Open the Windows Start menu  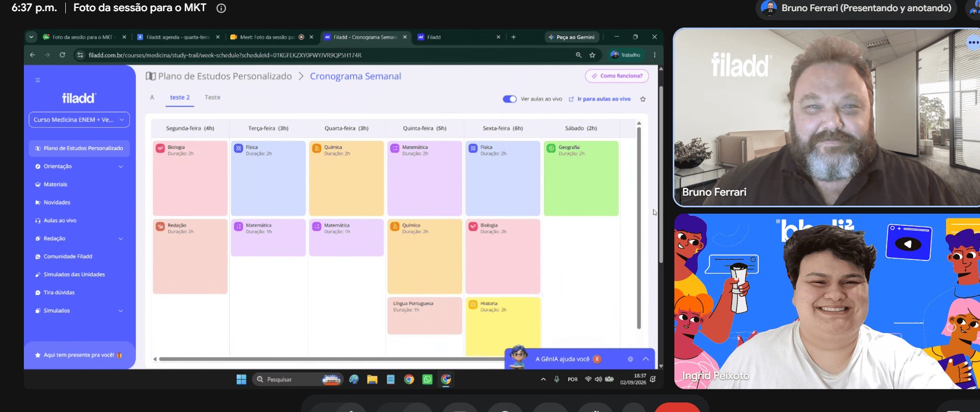point(241,379)
